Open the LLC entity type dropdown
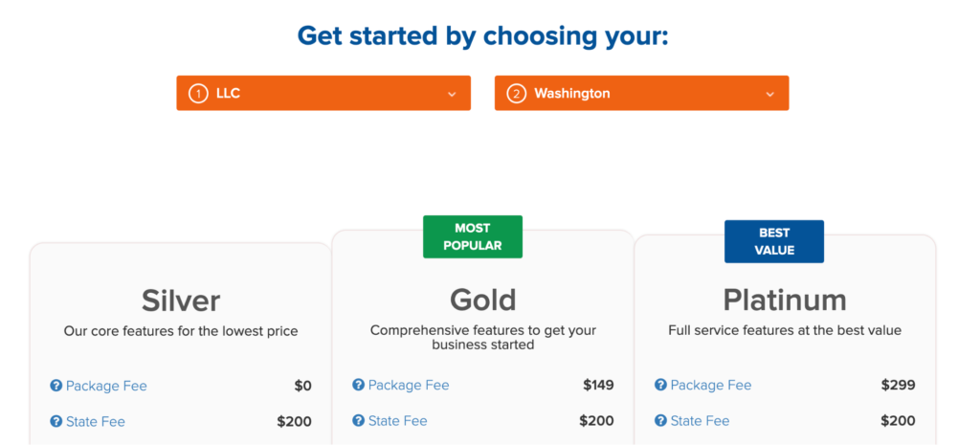 point(323,93)
